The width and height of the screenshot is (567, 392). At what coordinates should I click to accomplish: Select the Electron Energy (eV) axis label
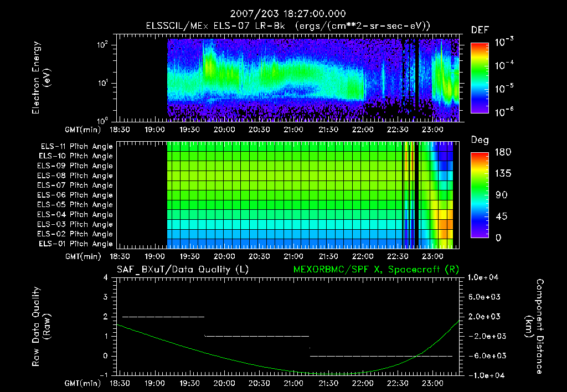(41, 78)
